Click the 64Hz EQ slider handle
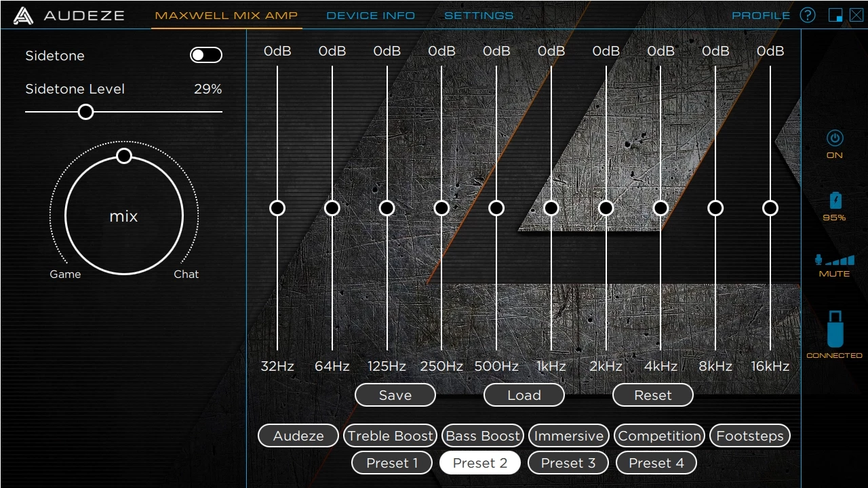 point(332,208)
